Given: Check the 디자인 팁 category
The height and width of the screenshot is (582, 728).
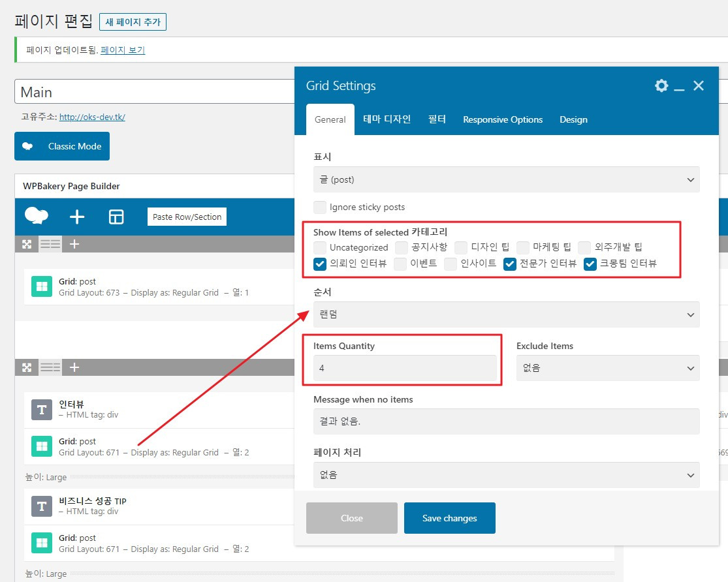Looking at the screenshot, I should [x=461, y=247].
